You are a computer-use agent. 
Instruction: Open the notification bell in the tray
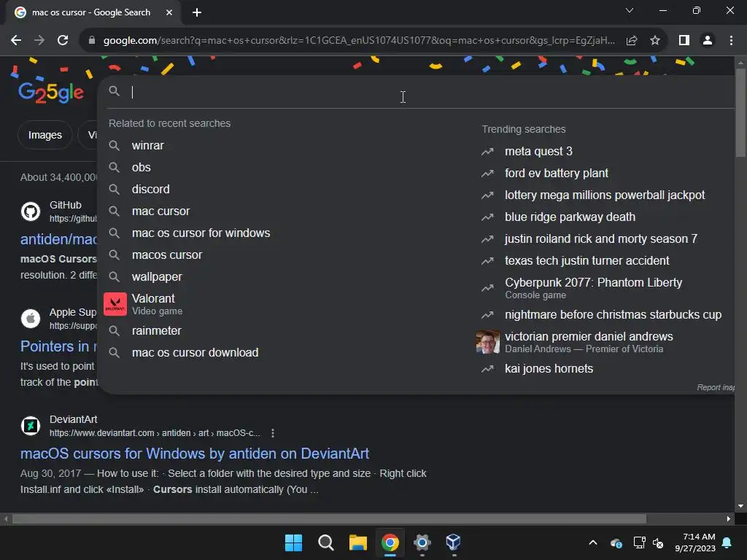(727, 542)
